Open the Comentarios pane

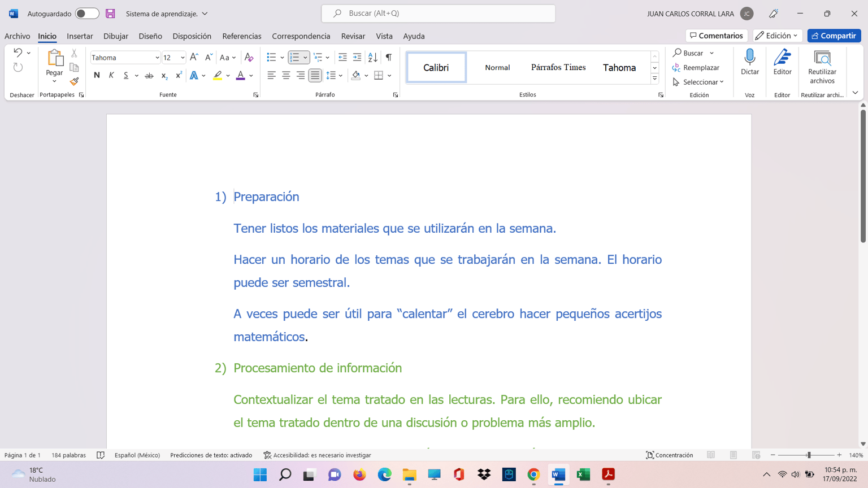[717, 36]
